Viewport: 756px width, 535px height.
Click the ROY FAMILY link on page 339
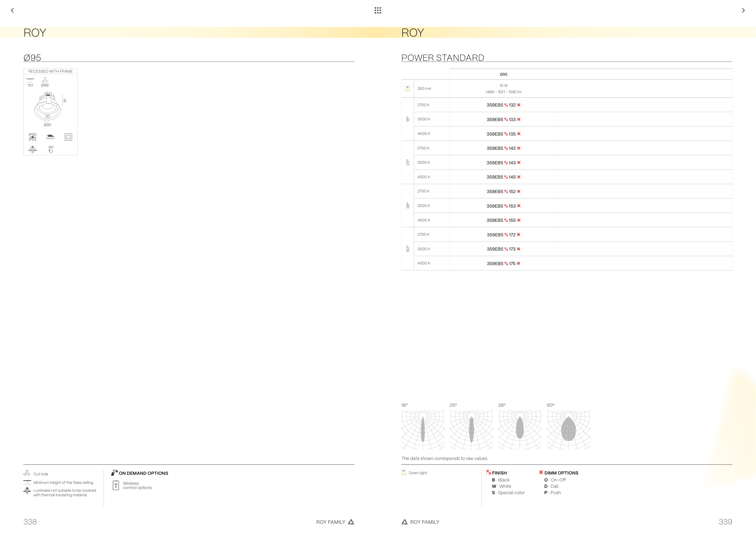[425, 522]
